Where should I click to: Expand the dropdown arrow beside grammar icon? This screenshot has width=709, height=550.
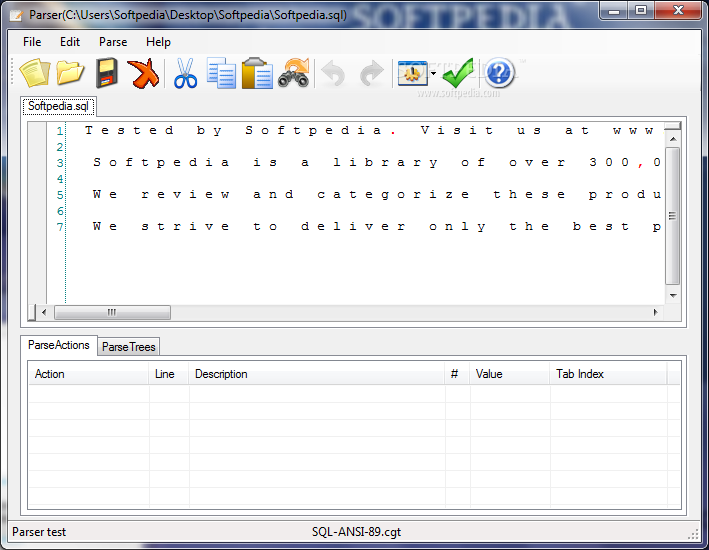[x=433, y=73]
